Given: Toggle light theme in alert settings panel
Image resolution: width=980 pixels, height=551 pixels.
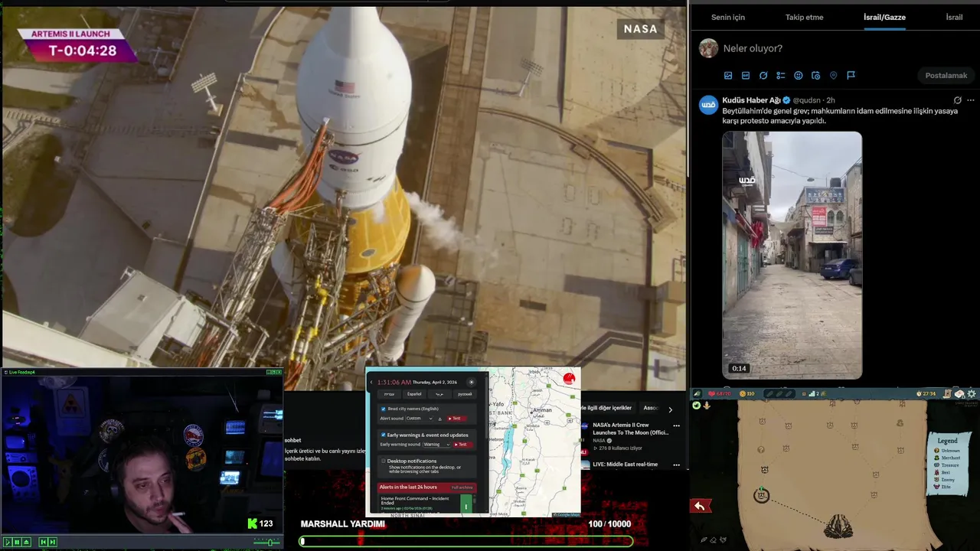Looking at the screenshot, I should 472,382.
